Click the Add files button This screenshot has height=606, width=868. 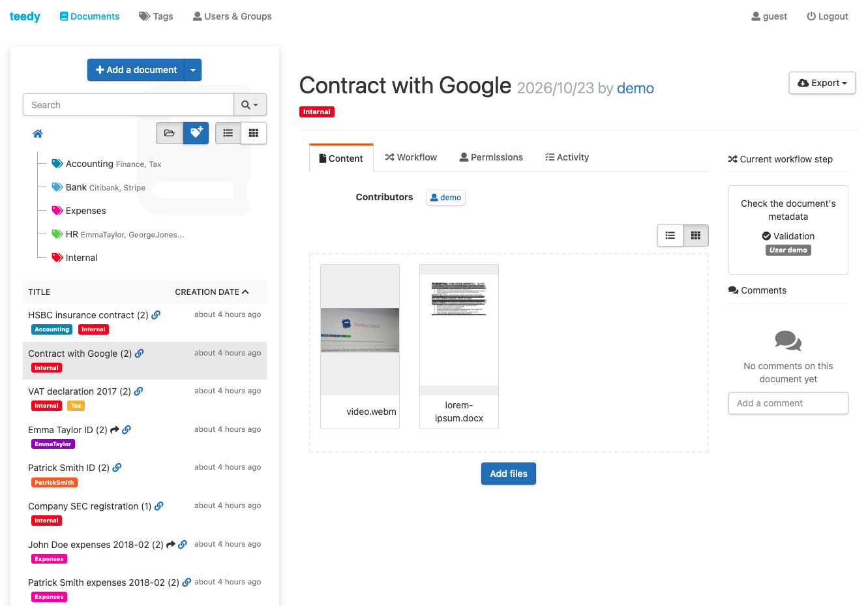pos(509,474)
